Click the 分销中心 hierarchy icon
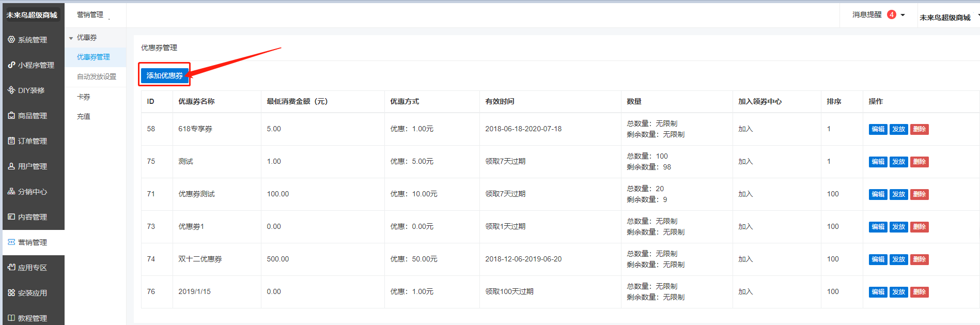 11,191
